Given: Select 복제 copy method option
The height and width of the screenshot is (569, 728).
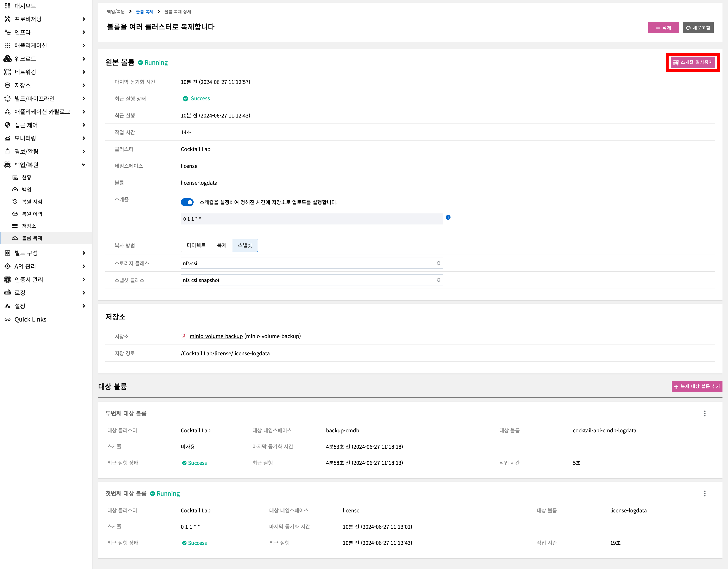Looking at the screenshot, I should coord(222,245).
